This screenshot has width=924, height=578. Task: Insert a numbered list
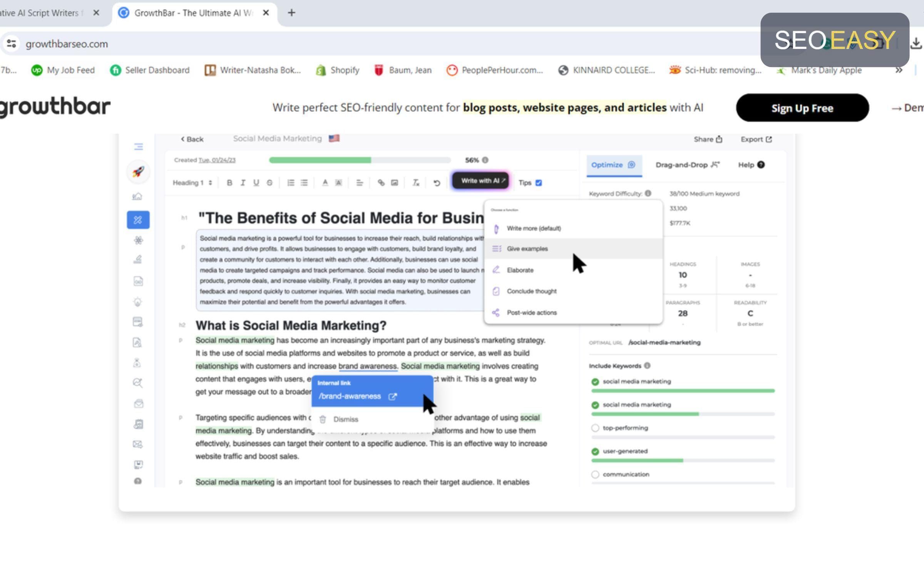point(291,183)
